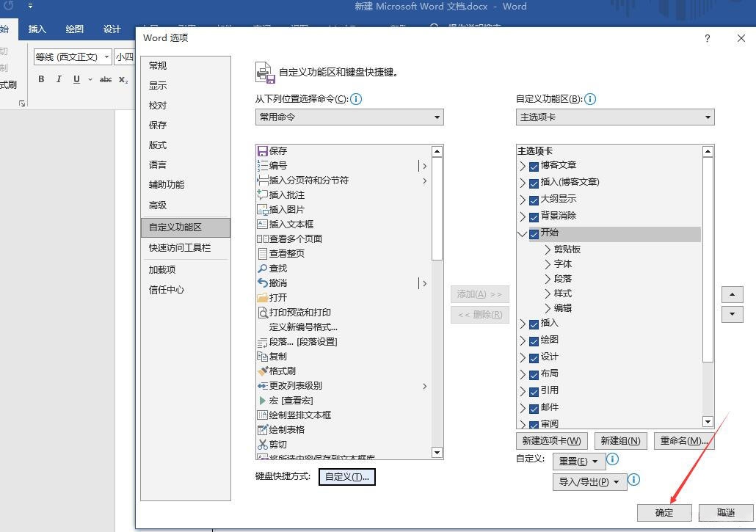The image size is (756, 532).
Task: Uncheck the 审阅 tab checkbox
Action: coord(533,423)
